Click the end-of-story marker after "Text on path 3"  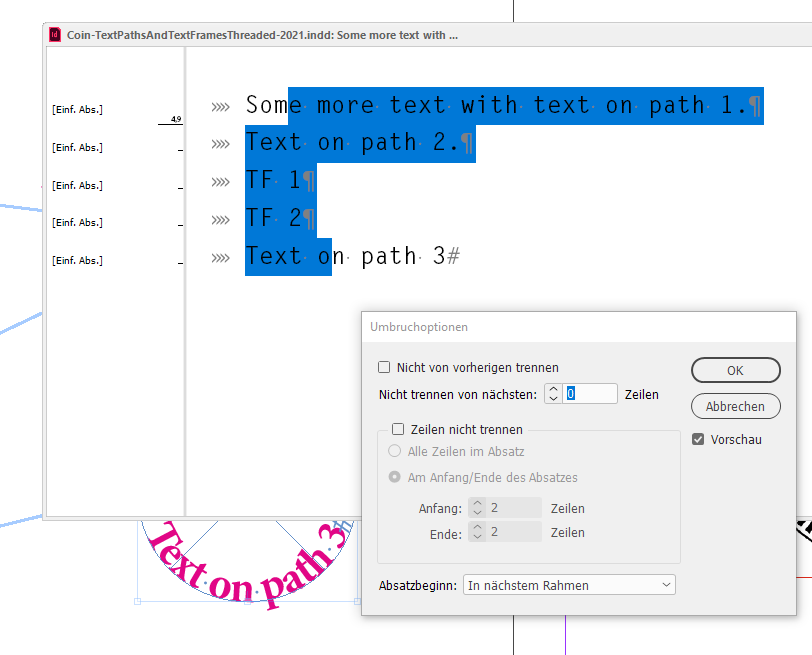point(452,256)
